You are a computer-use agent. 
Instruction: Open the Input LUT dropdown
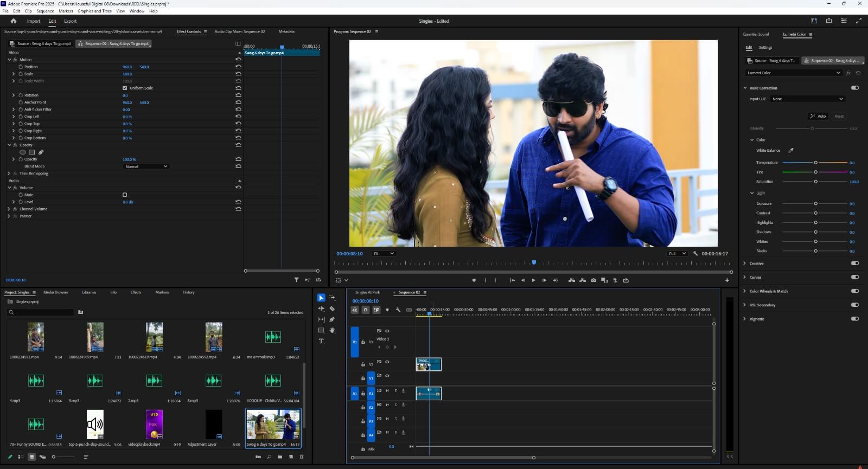click(x=807, y=99)
